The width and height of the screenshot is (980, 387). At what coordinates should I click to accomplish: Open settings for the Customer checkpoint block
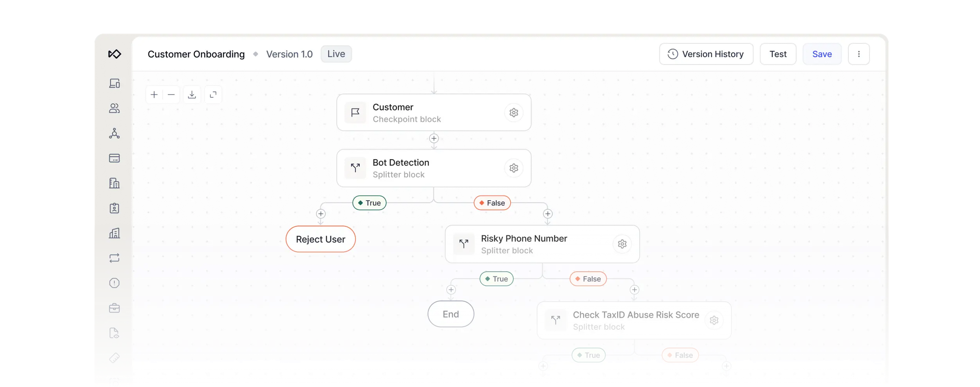point(514,112)
